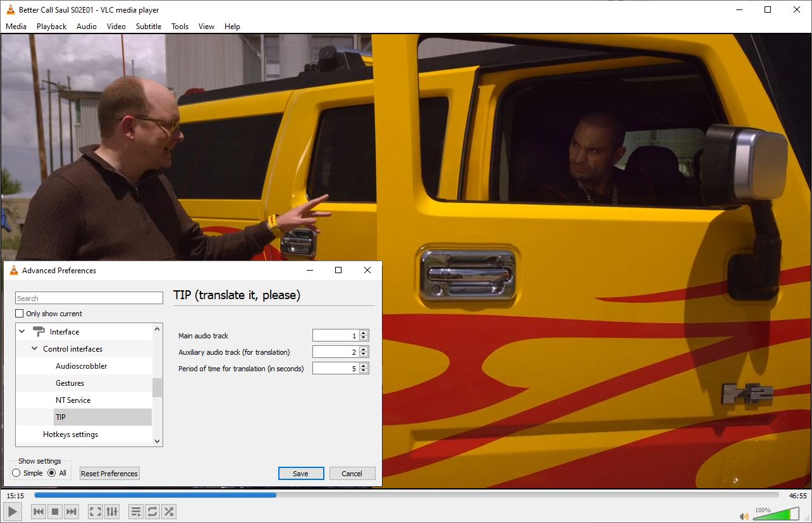This screenshot has height=523, width=812.
Task: Click the preferences tree scrollbar thumb
Action: [x=157, y=388]
